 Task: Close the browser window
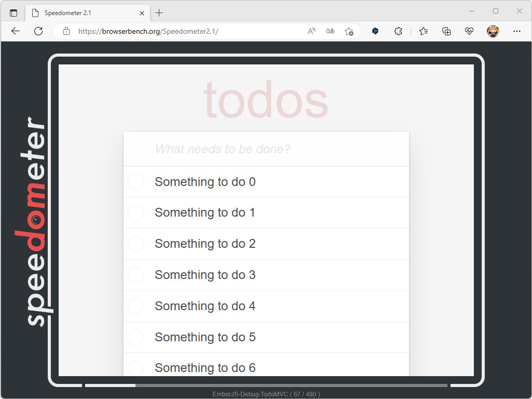click(520, 11)
